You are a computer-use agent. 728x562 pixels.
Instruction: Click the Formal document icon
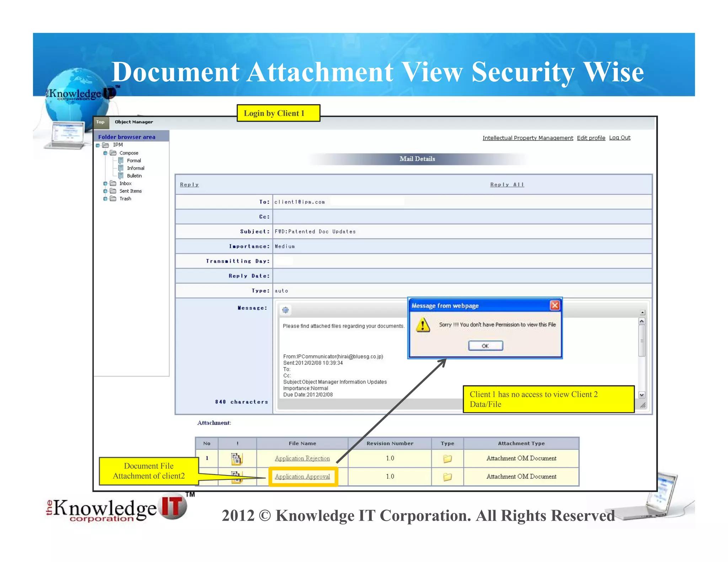[121, 161]
